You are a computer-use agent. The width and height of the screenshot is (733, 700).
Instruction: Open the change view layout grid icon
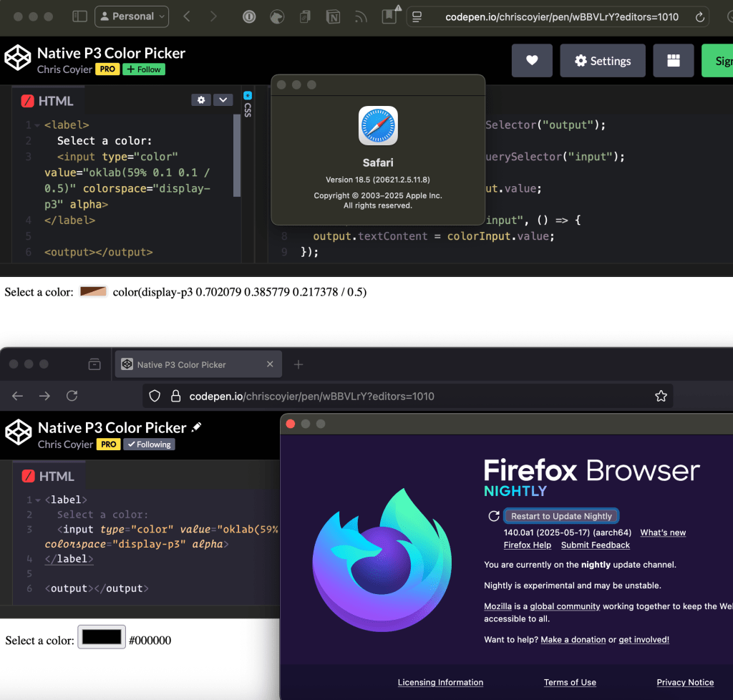click(673, 61)
